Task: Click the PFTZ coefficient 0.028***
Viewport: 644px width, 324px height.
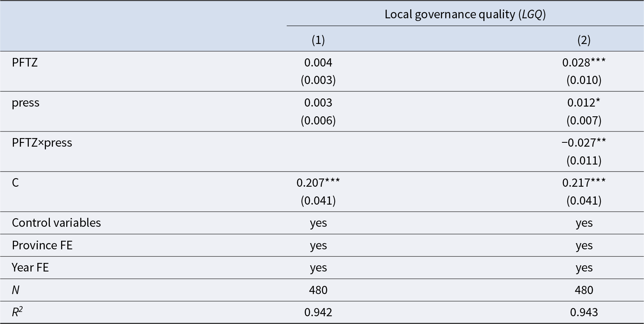Action: (x=584, y=63)
